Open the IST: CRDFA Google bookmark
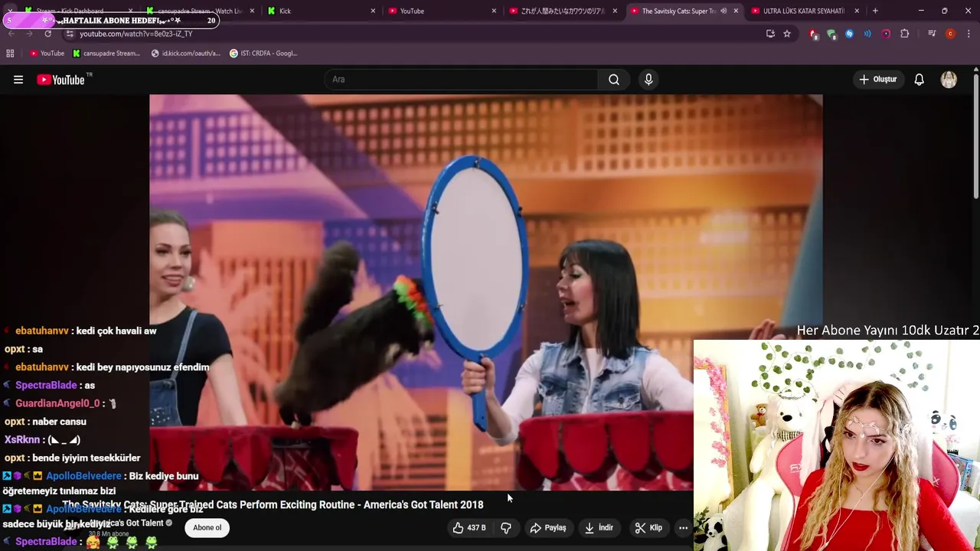The height and width of the screenshot is (551, 980). point(264,53)
